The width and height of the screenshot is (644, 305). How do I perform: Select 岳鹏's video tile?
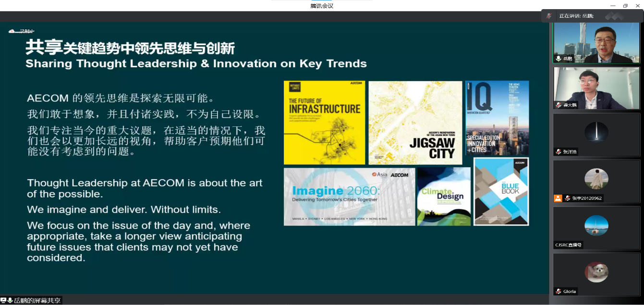(596, 42)
